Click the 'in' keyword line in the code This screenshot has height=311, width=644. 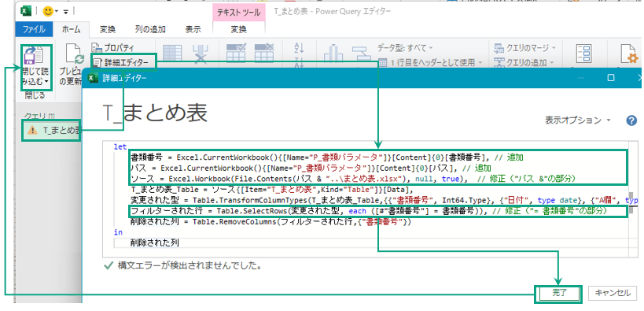(118, 232)
